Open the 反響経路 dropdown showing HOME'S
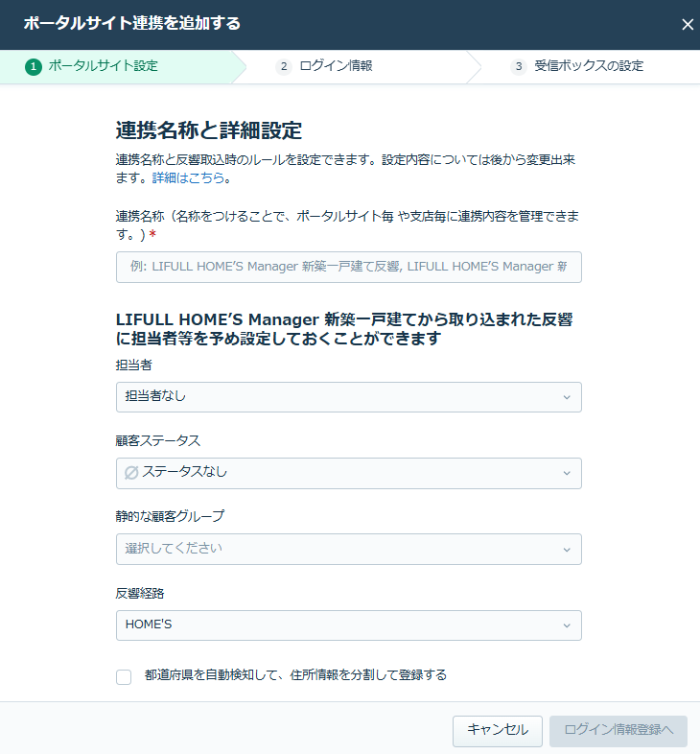Image resolution: width=700 pixels, height=754 pixels. 348,625
